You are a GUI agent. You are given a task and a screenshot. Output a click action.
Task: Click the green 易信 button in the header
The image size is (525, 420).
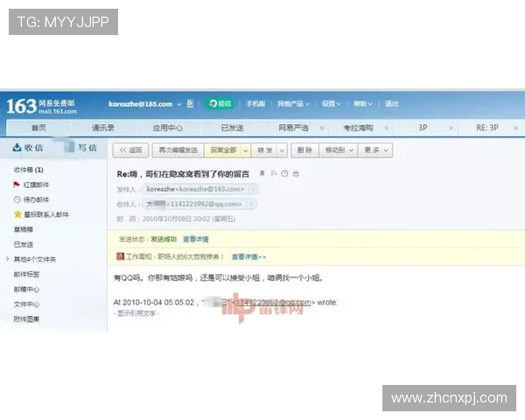click(x=220, y=103)
